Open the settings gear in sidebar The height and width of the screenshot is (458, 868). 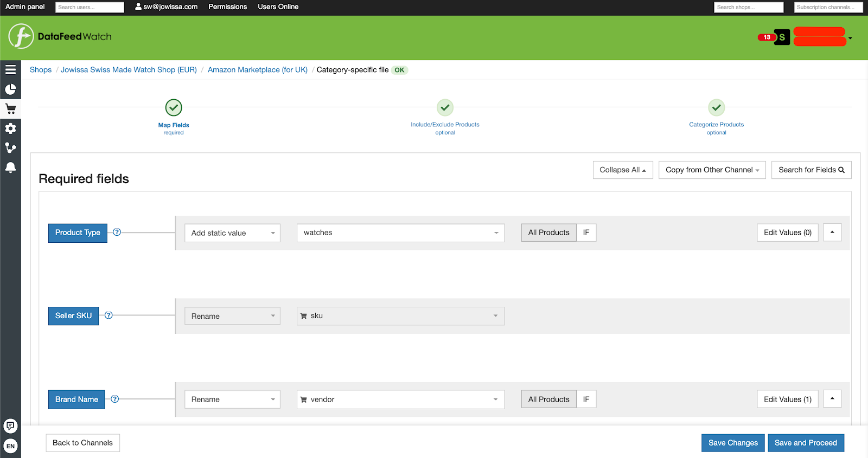(x=10, y=128)
